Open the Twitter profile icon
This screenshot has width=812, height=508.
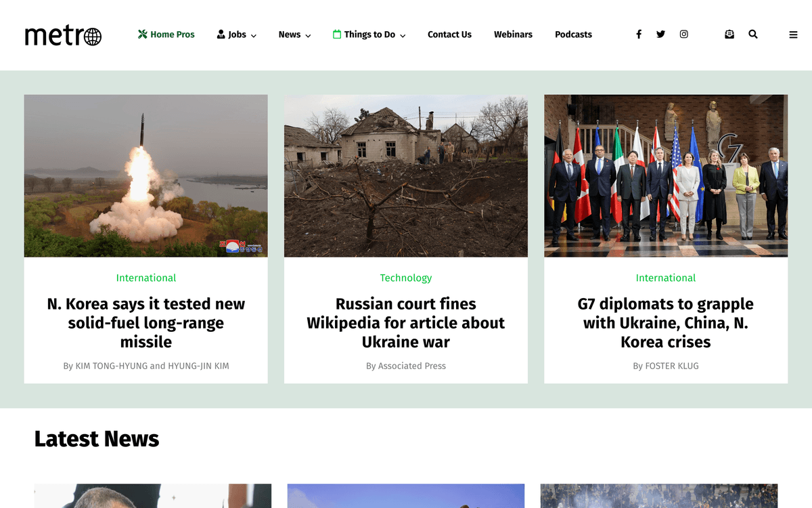660,35
